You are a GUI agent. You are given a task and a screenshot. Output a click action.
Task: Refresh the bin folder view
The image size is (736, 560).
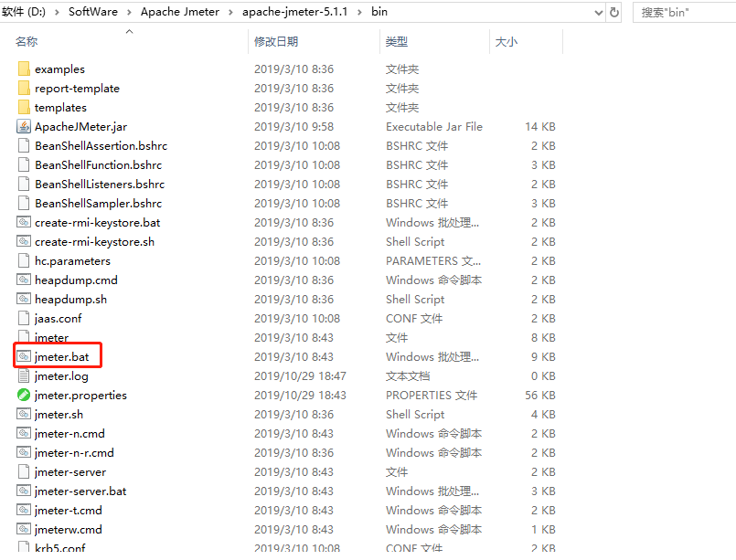click(x=614, y=12)
